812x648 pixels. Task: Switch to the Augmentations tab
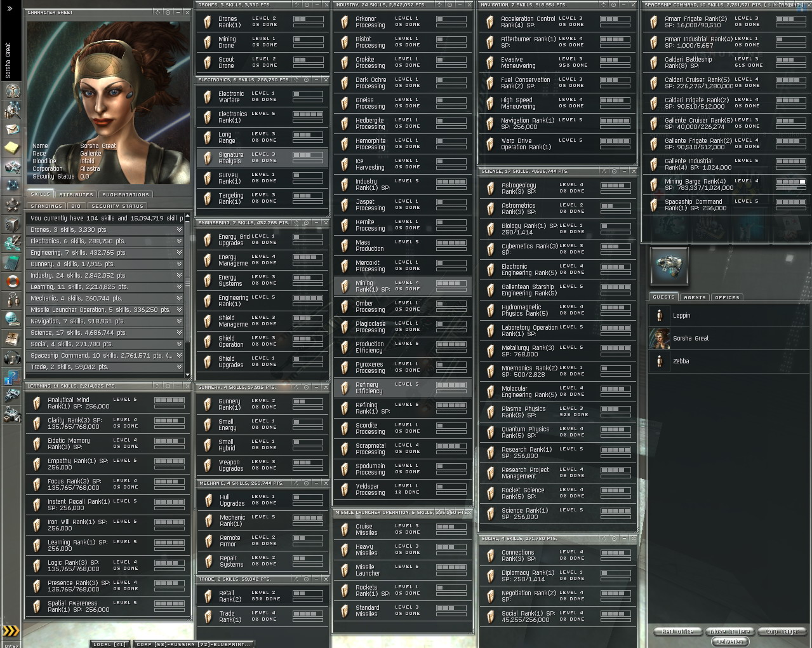[126, 194]
